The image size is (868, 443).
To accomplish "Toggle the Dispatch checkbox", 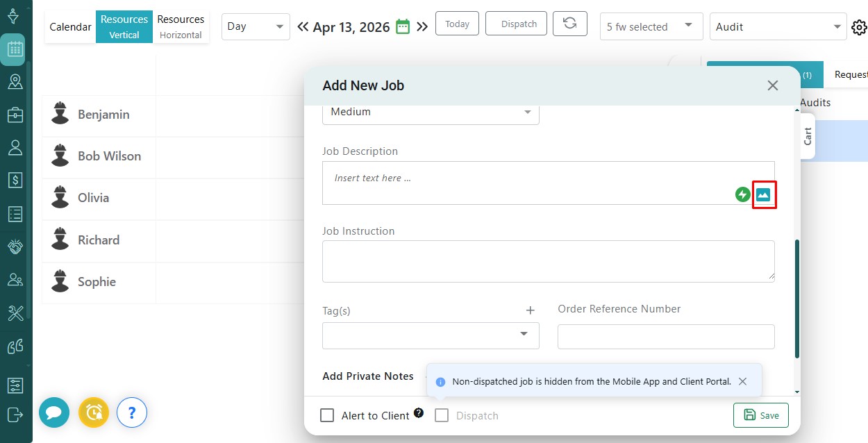I will tap(442, 415).
